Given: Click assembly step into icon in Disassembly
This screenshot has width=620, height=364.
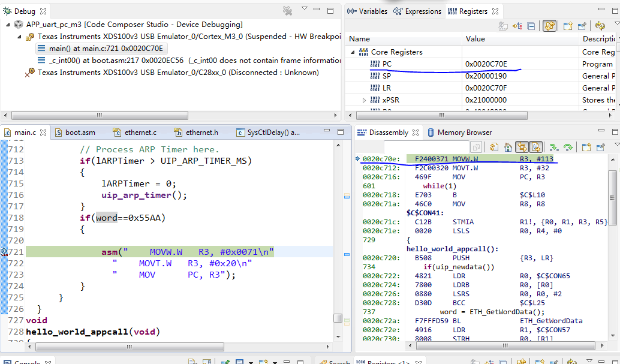Looking at the screenshot, I should (x=553, y=147).
